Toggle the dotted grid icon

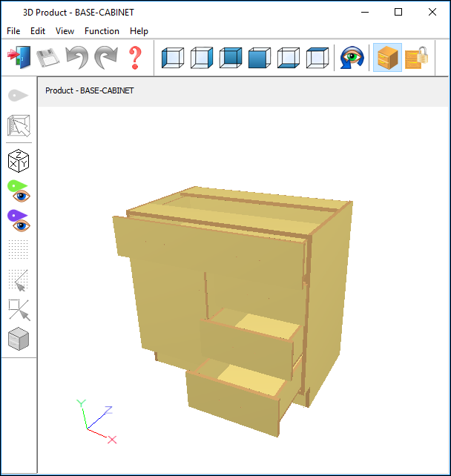(19, 249)
